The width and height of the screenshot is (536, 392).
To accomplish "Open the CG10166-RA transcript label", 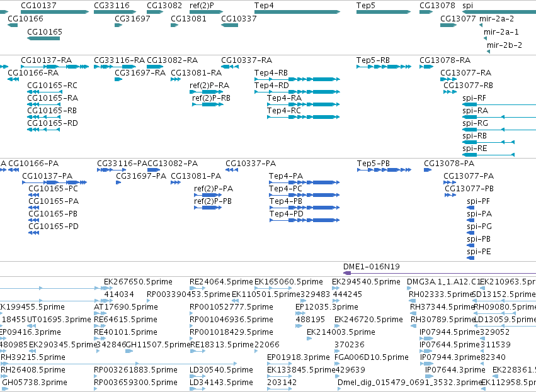I will (33, 73).
